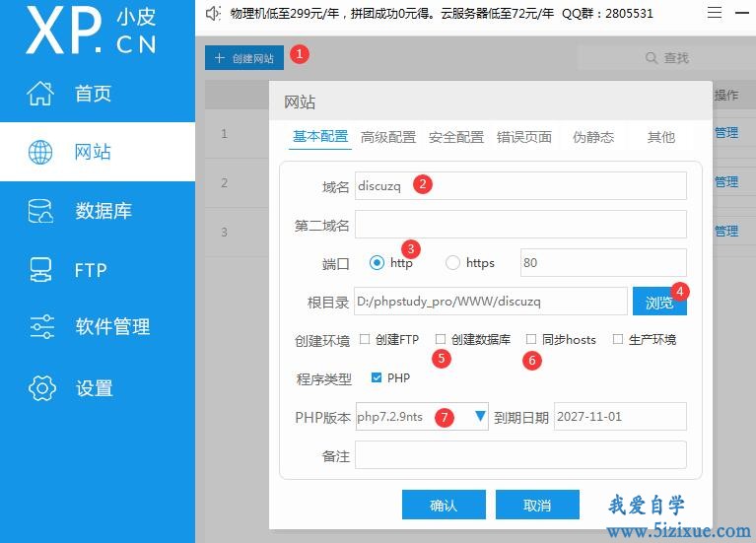This screenshot has width=756, height=543.
Task: Open the hamburger menu at the top right
Action: click(715, 13)
